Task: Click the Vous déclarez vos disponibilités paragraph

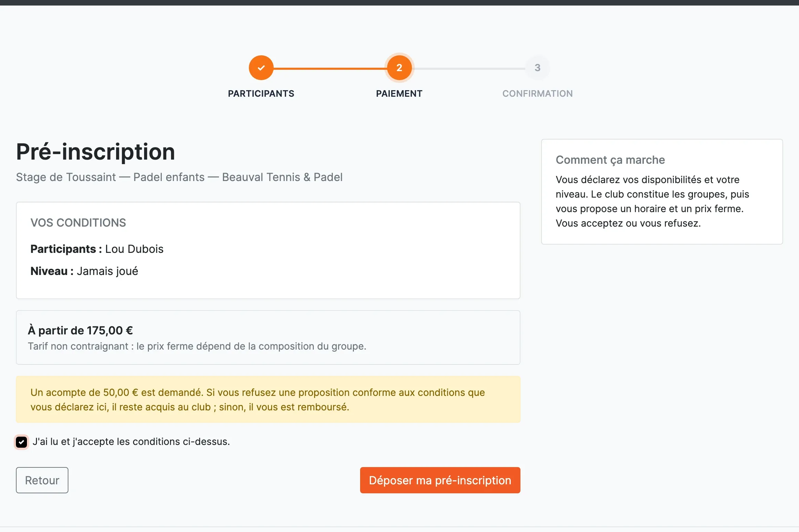Action: [x=652, y=201]
